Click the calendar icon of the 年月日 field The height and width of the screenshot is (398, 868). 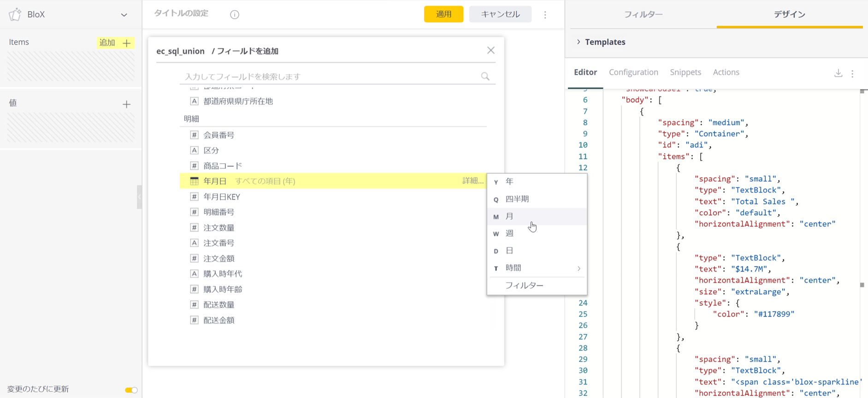(195, 181)
